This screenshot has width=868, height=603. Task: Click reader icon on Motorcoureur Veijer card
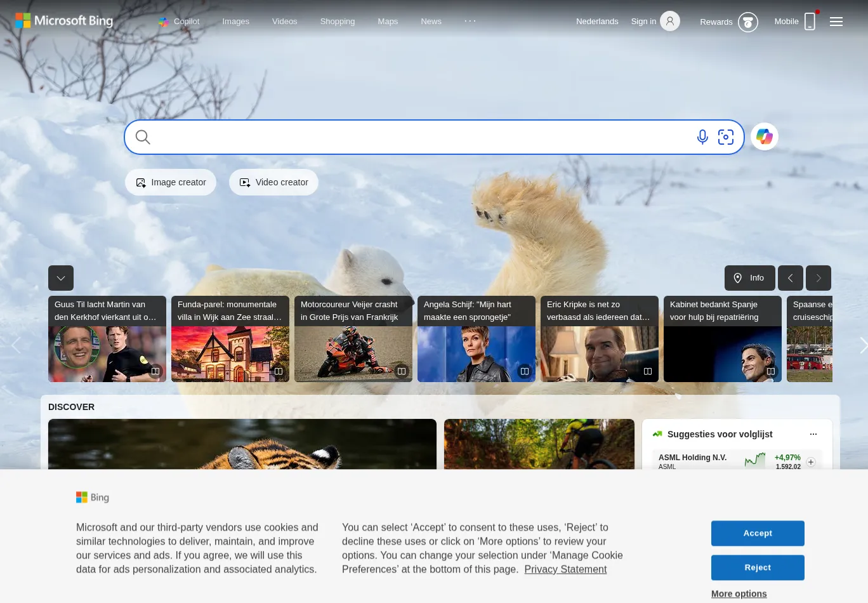tap(402, 371)
